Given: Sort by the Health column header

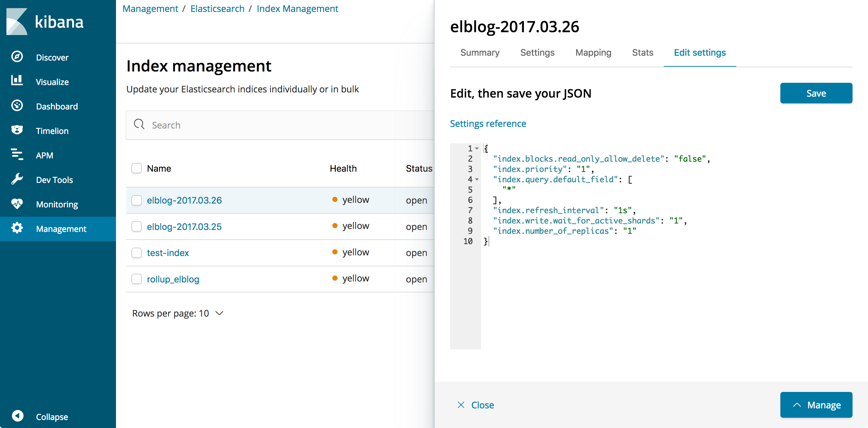Looking at the screenshot, I should coord(343,168).
